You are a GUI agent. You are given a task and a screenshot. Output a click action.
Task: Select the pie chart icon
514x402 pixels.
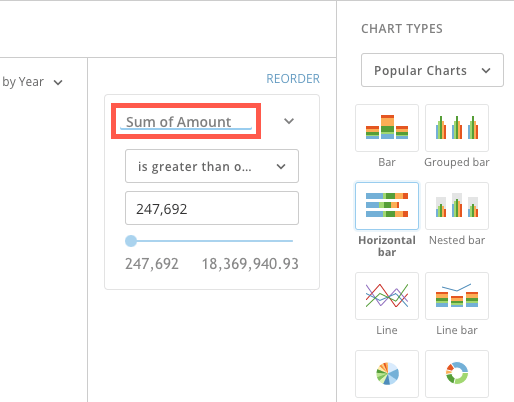pyautogui.click(x=387, y=374)
